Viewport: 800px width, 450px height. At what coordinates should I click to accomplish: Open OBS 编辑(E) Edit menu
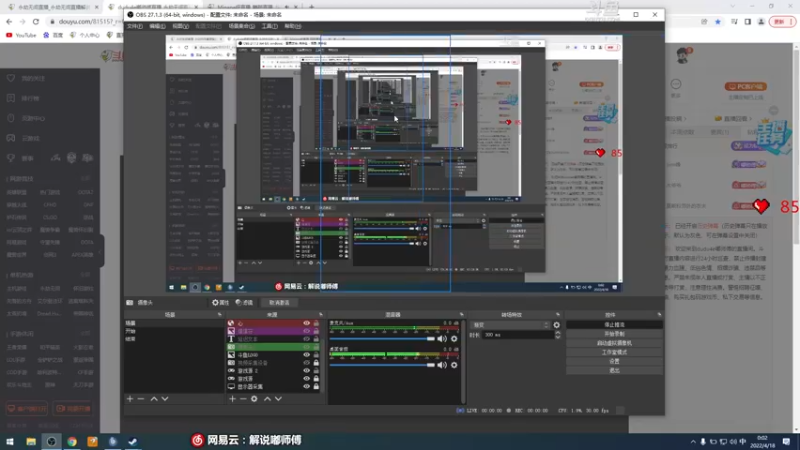tap(157, 26)
